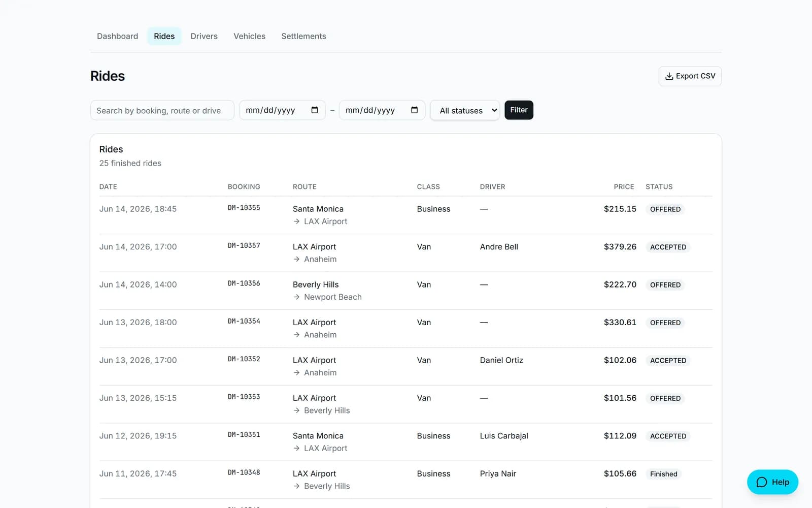Open the start date calendar picker icon

315,110
